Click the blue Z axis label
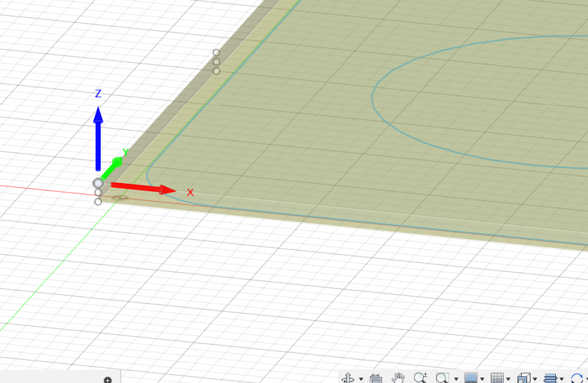Image resolution: width=588 pixels, height=383 pixels. point(99,93)
